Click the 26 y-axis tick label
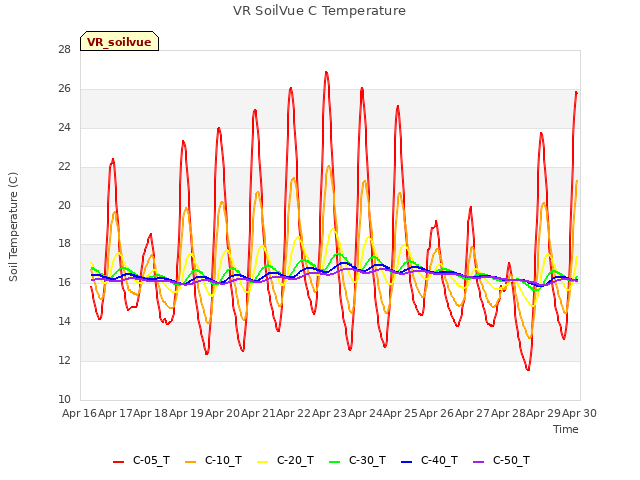The width and height of the screenshot is (640, 480). pyautogui.click(x=64, y=89)
